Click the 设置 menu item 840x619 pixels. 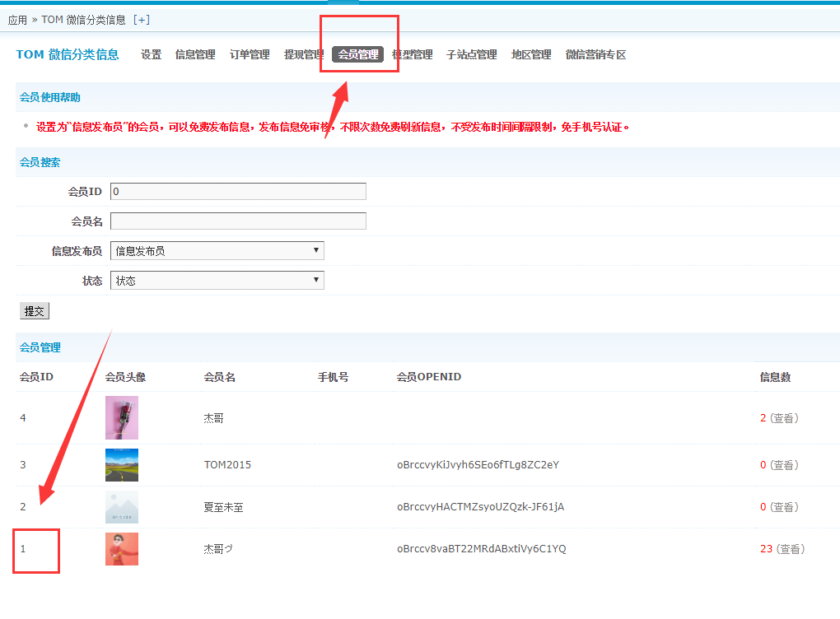coord(151,55)
